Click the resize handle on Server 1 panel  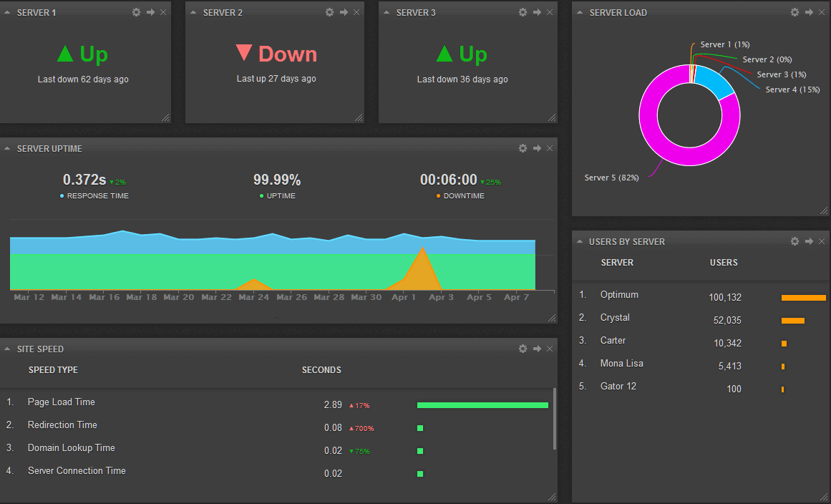point(166,117)
